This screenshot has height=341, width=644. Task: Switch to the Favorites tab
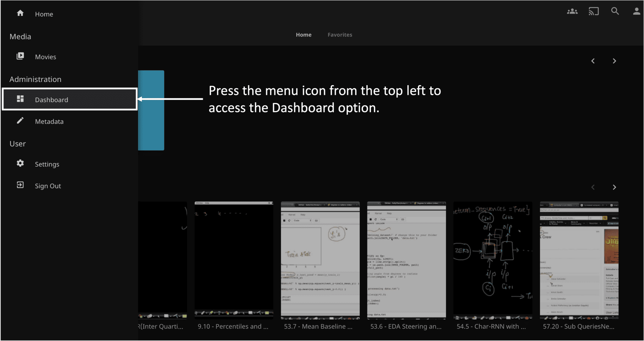(x=340, y=35)
